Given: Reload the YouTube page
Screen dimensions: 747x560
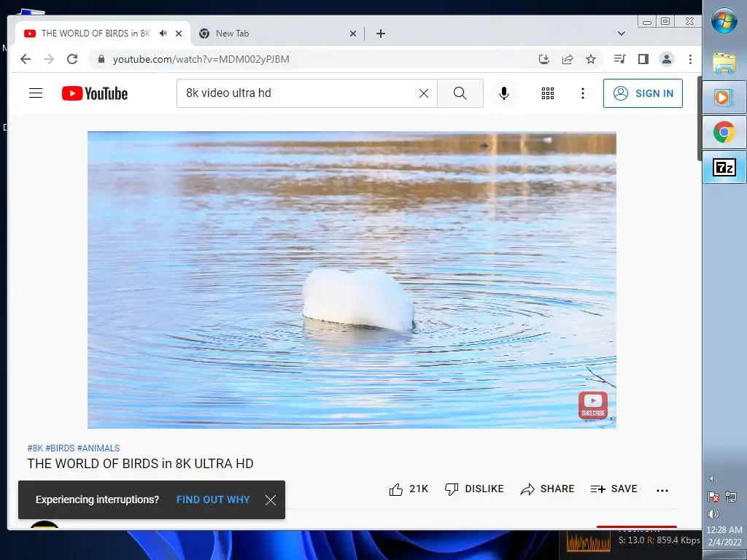Looking at the screenshot, I should pyautogui.click(x=72, y=59).
